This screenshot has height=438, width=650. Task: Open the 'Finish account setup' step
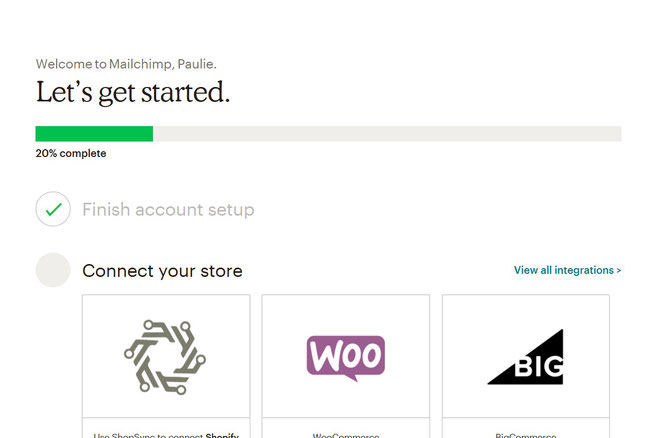point(168,209)
